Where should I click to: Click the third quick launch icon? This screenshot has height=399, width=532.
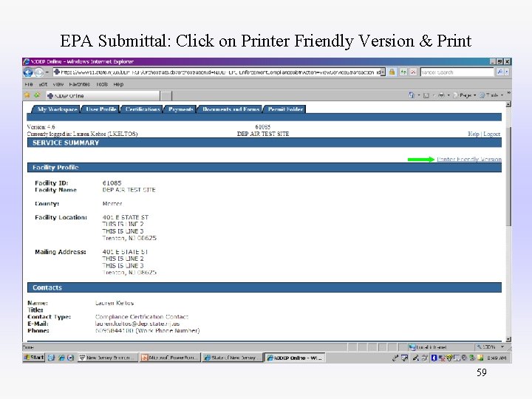click(70, 358)
